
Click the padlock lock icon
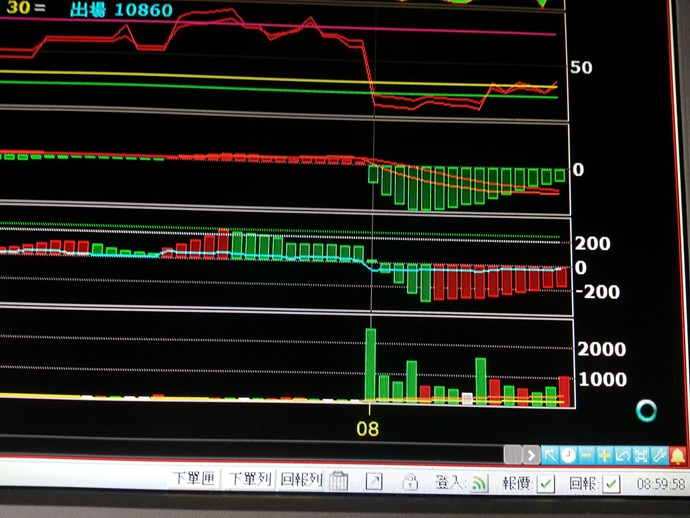(x=410, y=482)
